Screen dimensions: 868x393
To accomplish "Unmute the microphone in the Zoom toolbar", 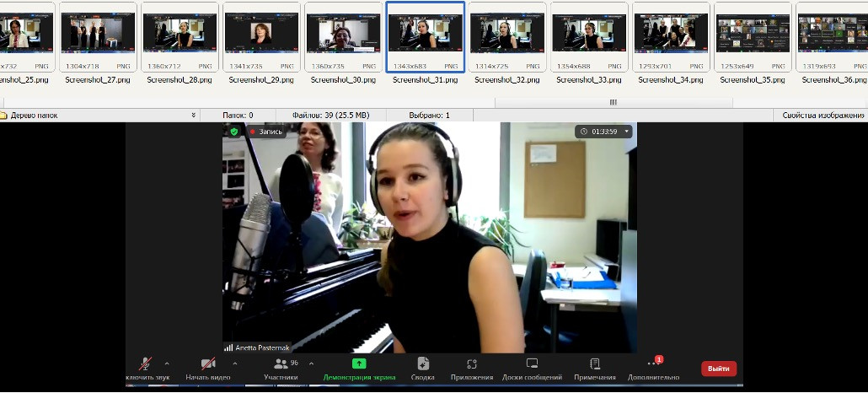I will pyautogui.click(x=145, y=363).
